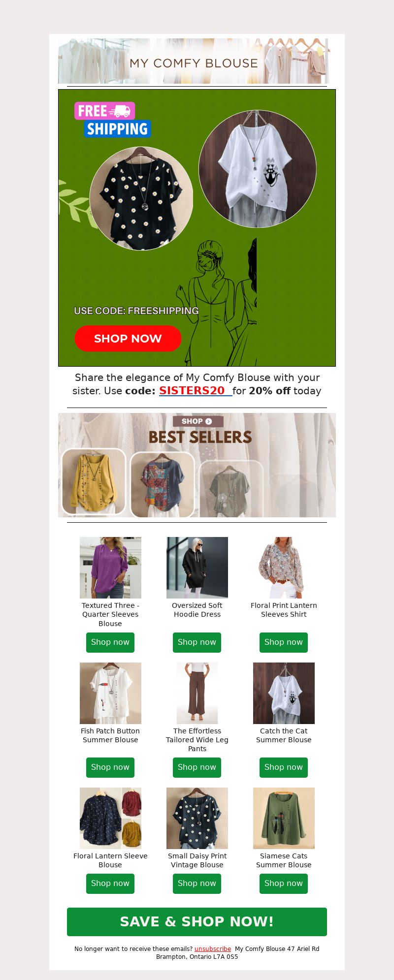394x980 pixels.
Task: Shop now for Textured Three-Quarter Sleeves Blouse
Action: [110, 642]
